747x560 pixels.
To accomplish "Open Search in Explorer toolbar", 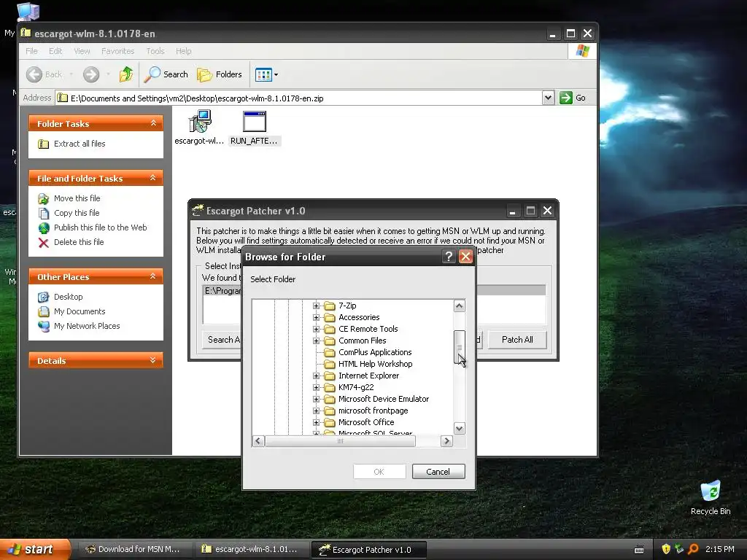I will 166,74.
